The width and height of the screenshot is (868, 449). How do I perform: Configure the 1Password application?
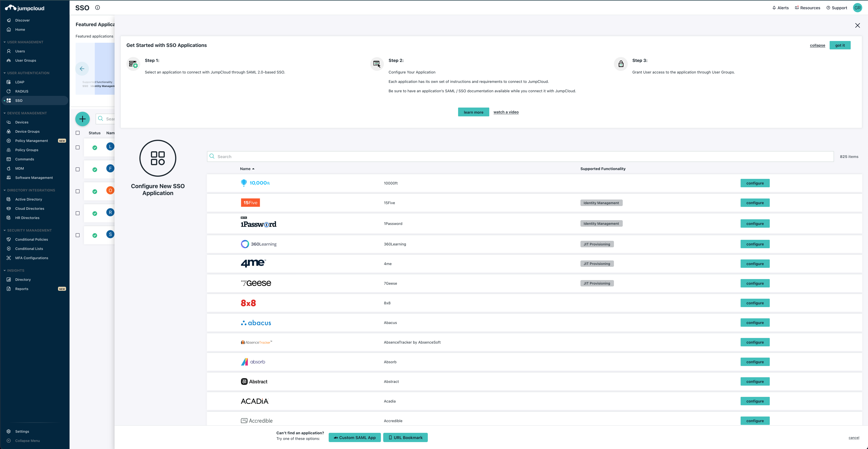755,223
